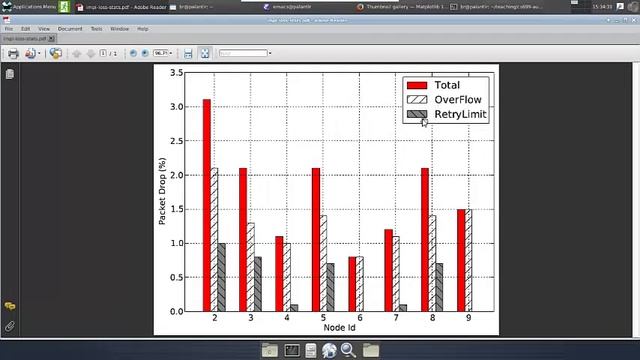The width and height of the screenshot is (640, 360).
Task: Click the hatched OverFlow bar for node 9
Action: (x=468, y=260)
